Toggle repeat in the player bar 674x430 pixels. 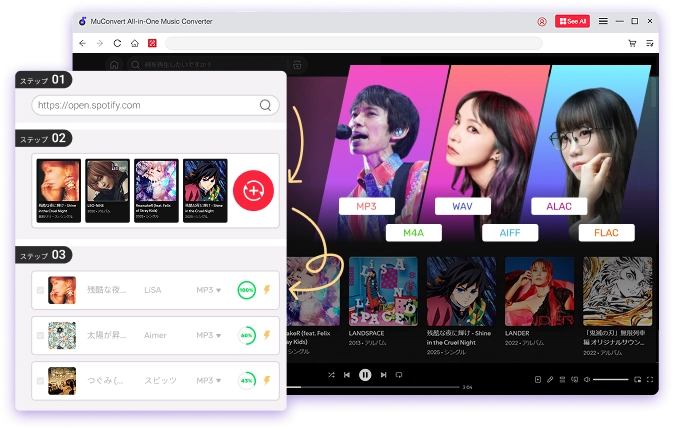pos(399,375)
